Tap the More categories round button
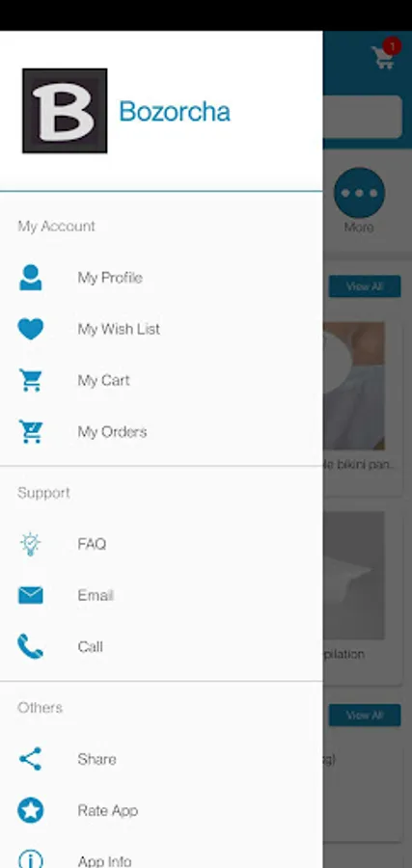 click(359, 193)
